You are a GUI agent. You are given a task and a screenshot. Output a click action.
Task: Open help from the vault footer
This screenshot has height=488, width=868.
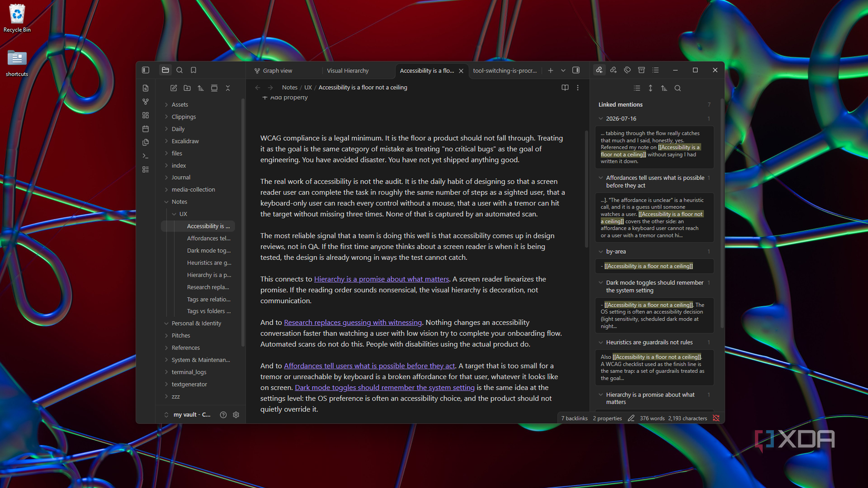pyautogui.click(x=223, y=415)
